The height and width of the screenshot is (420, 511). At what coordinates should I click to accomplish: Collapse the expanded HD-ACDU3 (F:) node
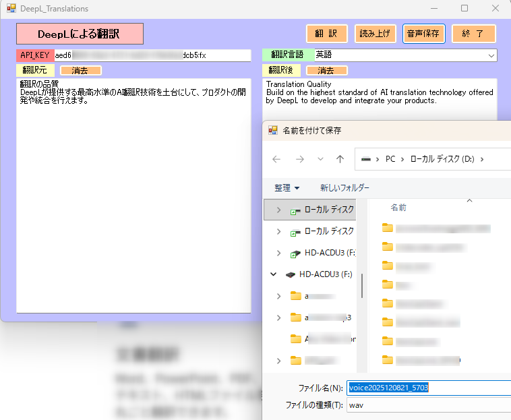273,274
